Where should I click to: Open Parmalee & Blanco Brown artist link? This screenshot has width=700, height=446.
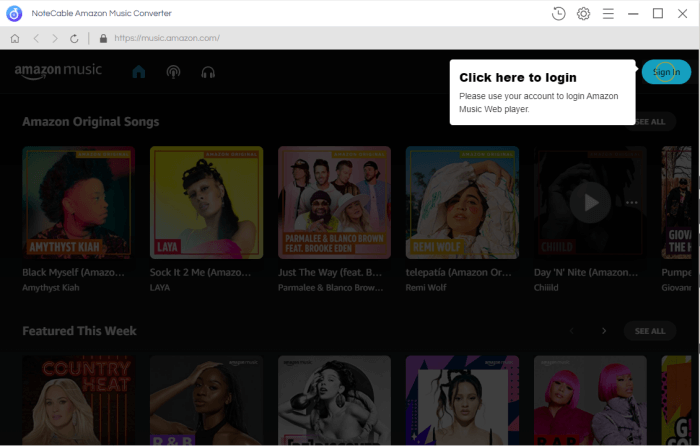[330, 288]
